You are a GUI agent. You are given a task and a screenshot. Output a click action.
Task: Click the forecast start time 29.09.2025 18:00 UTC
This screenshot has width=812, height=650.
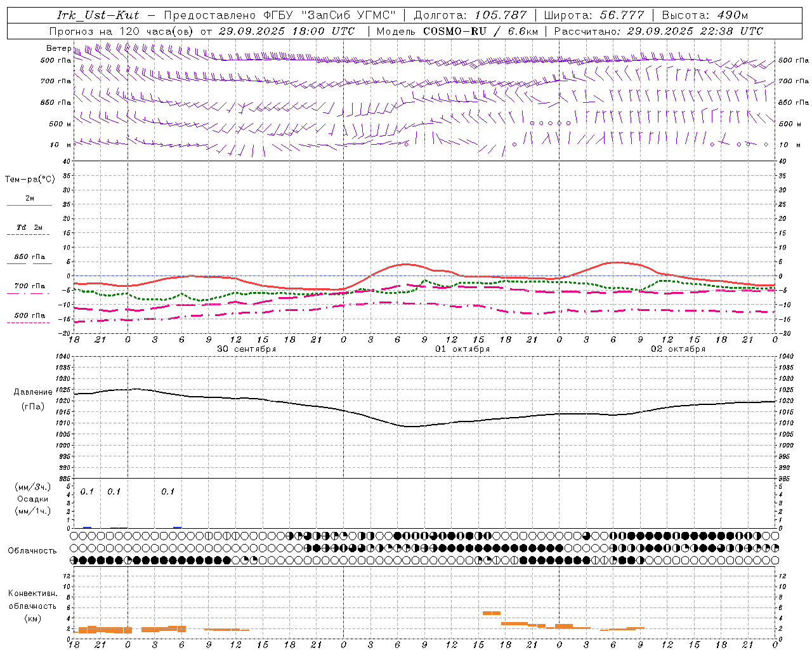pyautogui.click(x=287, y=31)
